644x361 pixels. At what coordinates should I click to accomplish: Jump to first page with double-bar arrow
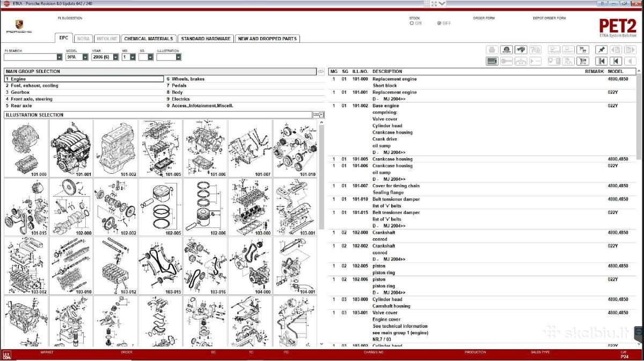tap(601, 61)
